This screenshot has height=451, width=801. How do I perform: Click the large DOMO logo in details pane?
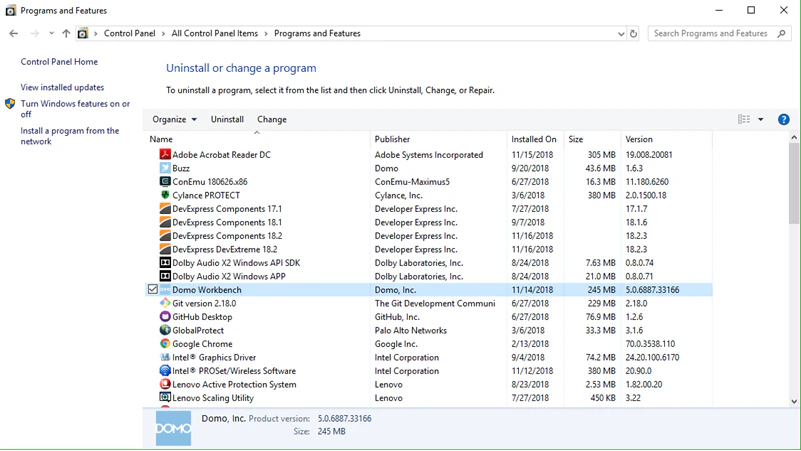[173, 428]
